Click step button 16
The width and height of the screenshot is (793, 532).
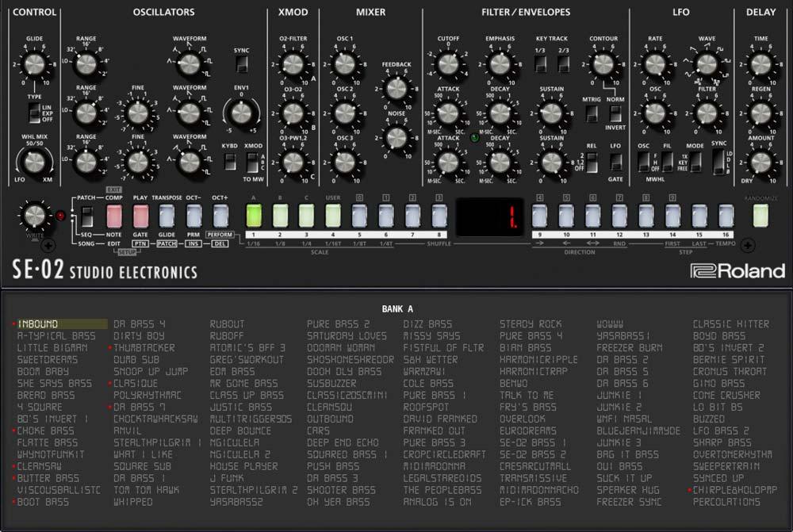726,216
